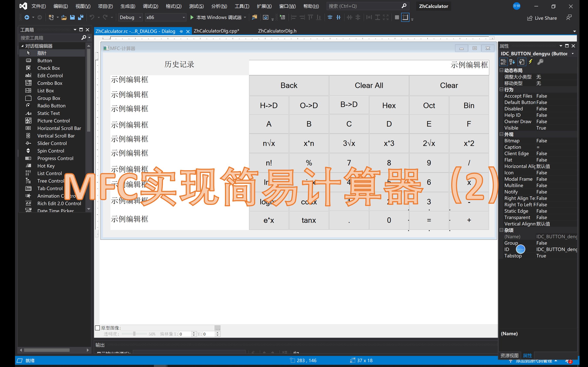
Task: Select the Radio Button control in toolbox
Action: point(52,106)
